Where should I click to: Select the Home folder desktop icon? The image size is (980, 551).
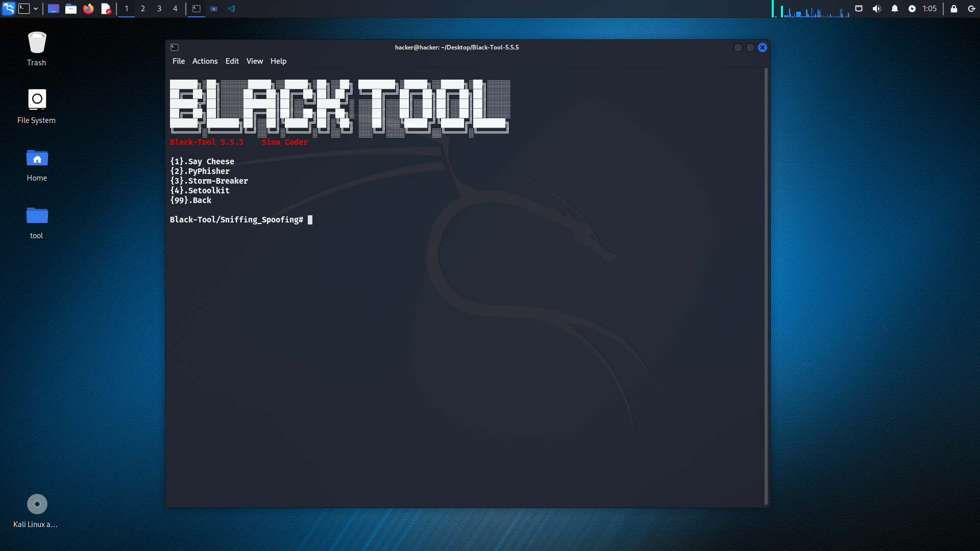point(37,165)
